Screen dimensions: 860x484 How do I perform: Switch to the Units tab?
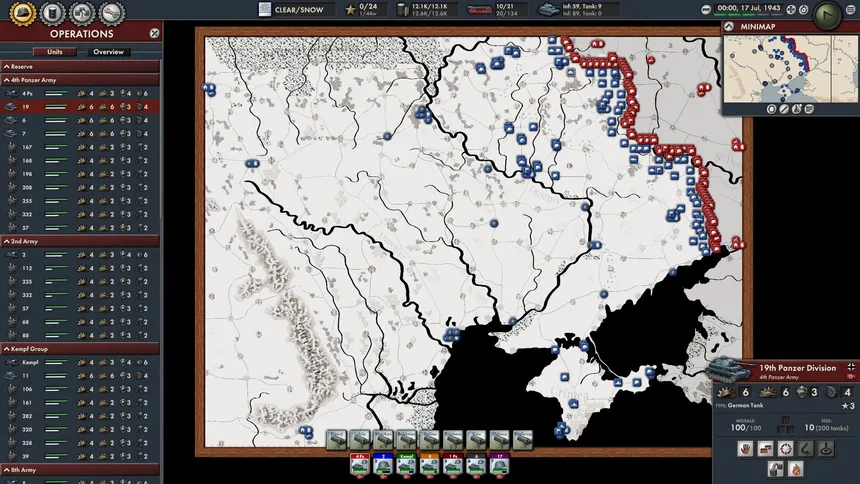pos(55,52)
